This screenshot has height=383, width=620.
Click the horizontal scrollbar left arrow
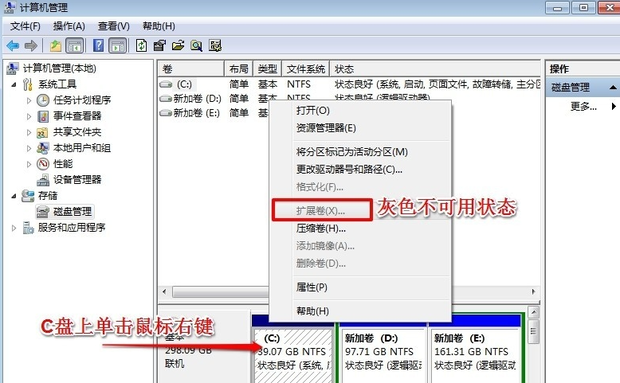click(164, 292)
